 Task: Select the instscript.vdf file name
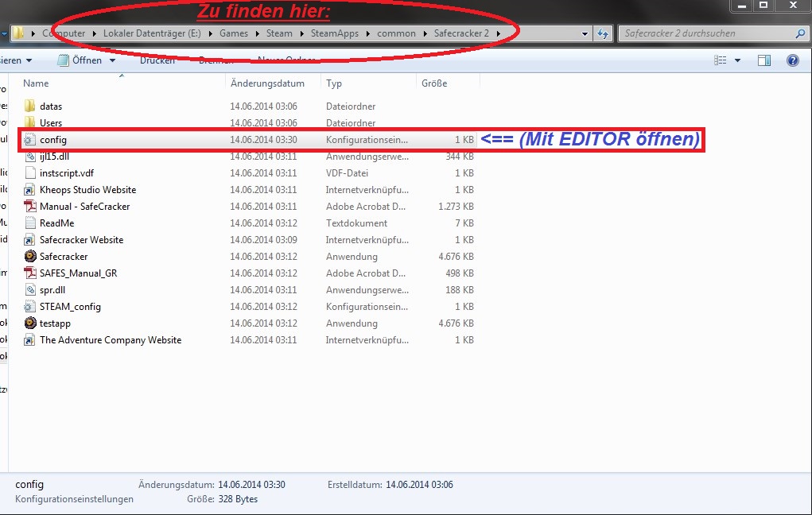(x=66, y=173)
